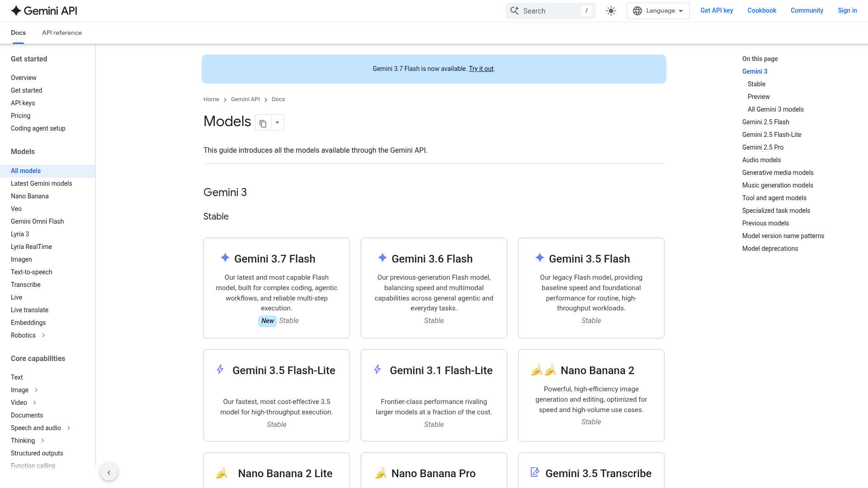Open Coding agent setup sidebar item
The width and height of the screenshot is (868, 488).
click(x=38, y=128)
